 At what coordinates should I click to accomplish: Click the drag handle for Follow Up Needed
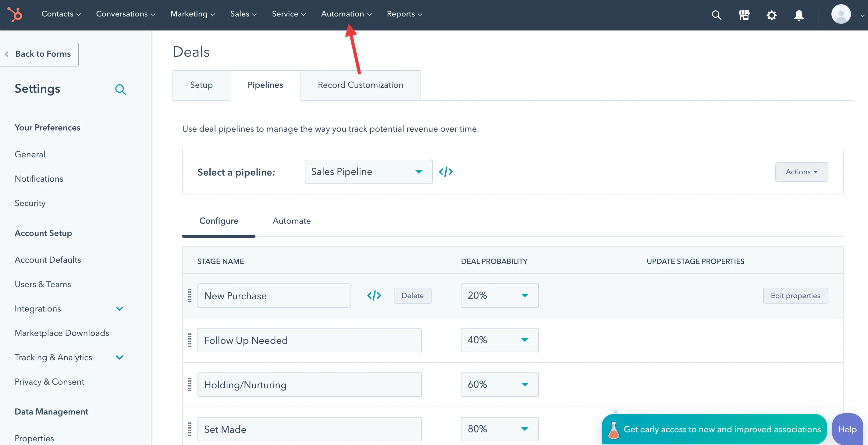point(190,340)
